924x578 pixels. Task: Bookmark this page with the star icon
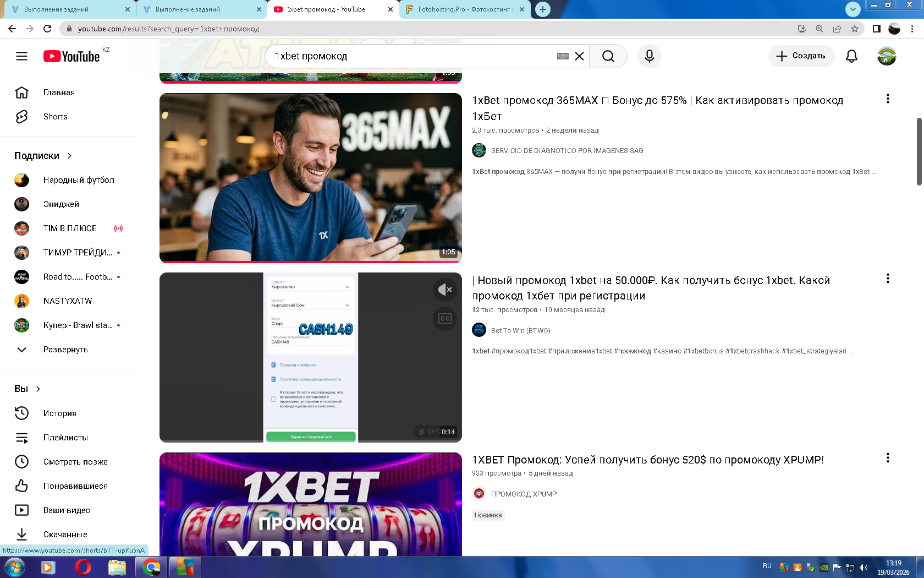coord(854,29)
